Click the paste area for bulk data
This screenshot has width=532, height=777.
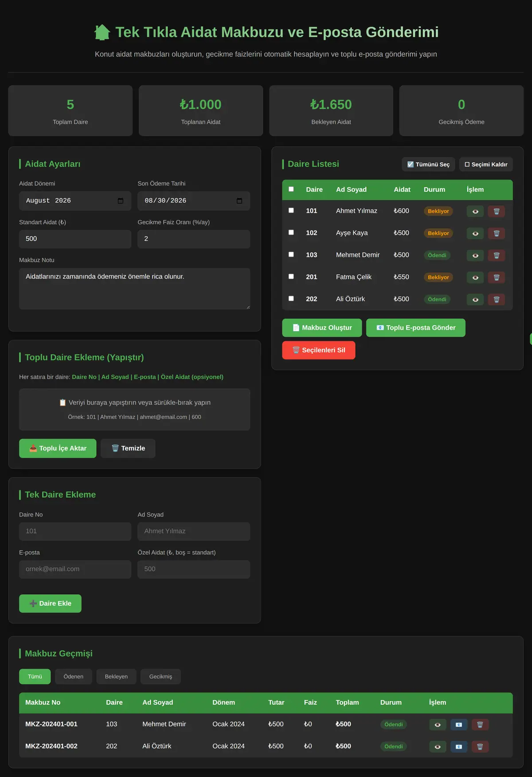pyautogui.click(x=135, y=410)
